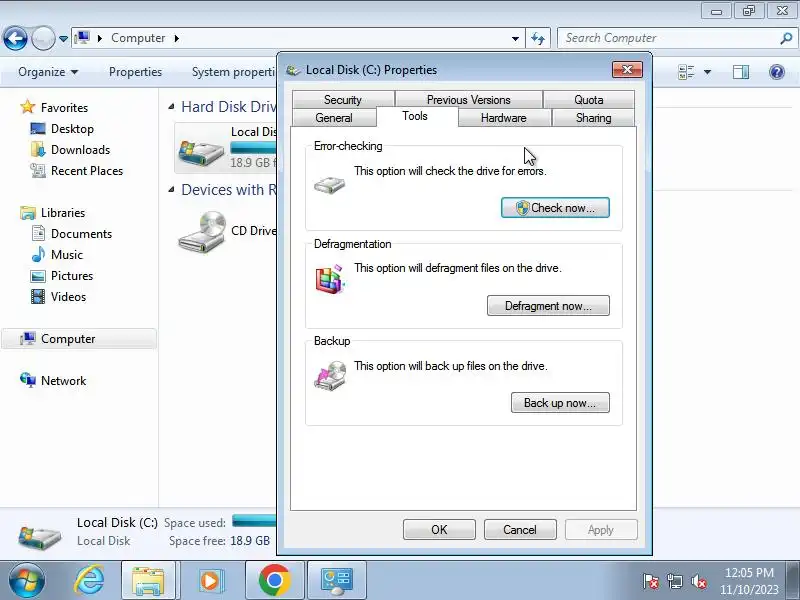Image resolution: width=800 pixels, height=600 pixels.
Task: Switch to the Security tab
Action: pos(343,99)
